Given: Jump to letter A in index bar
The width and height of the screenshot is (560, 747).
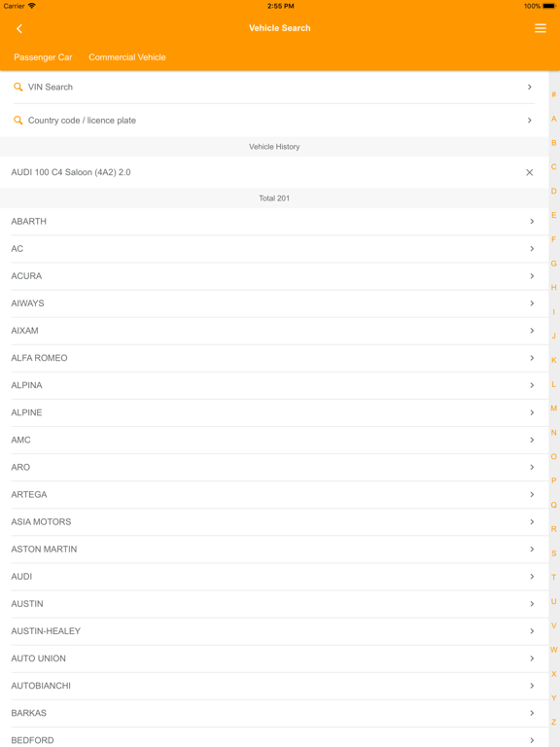Looking at the screenshot, I should (x=554, y=119).
